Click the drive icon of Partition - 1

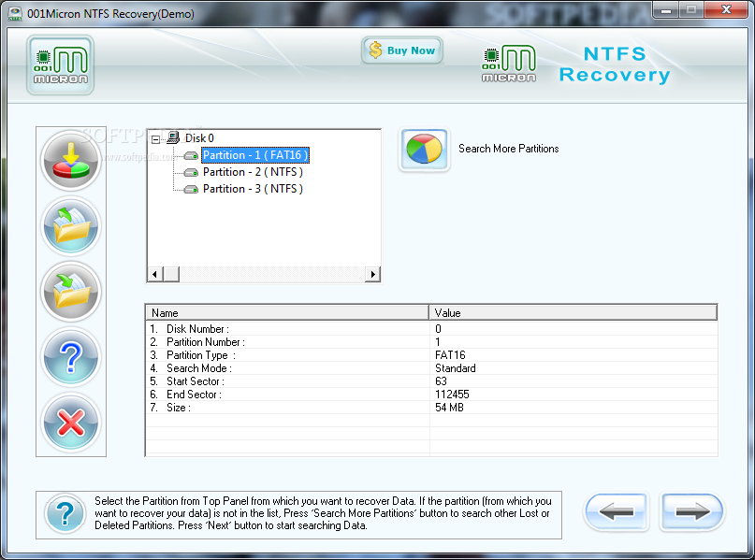pos(191,155)
